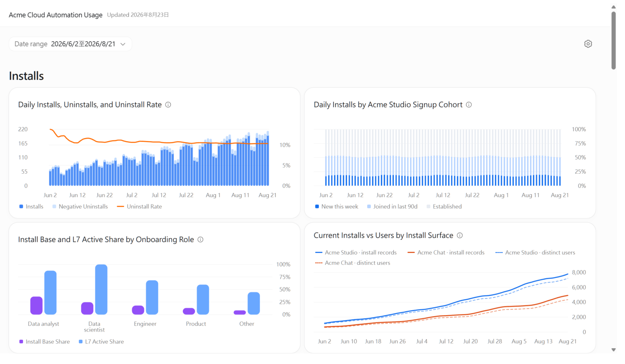Click scrollbar down arrow
The width and height of the screenshot is (625, 364).
(613, 350)
